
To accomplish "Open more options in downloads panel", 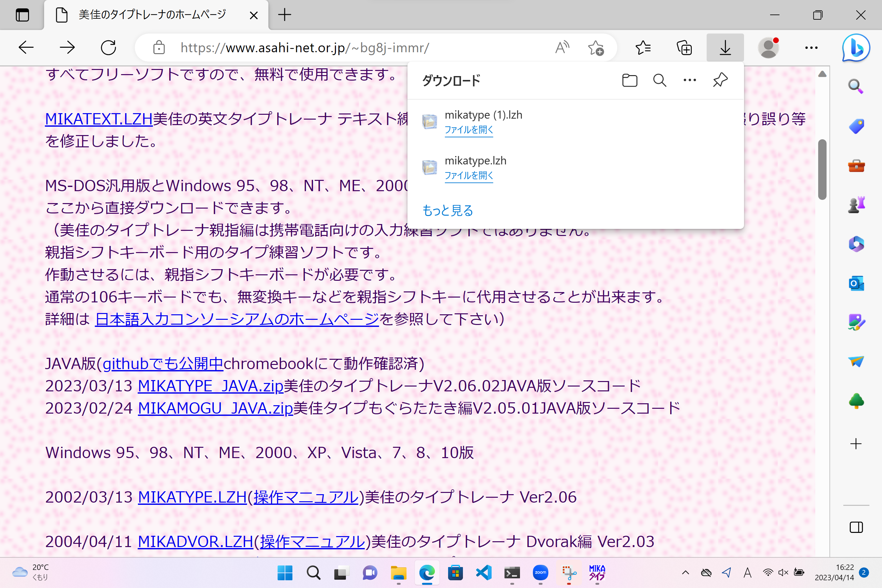I will coord(689,80).
